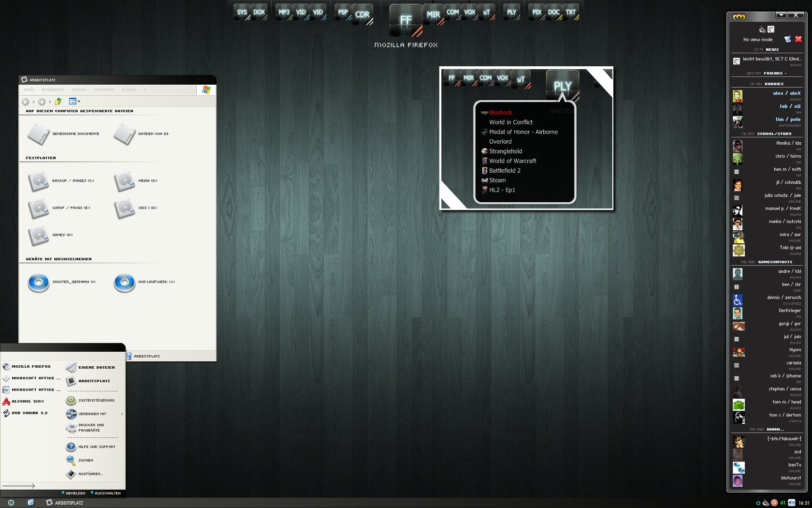Open the MIR icon in the top dock
Image resolution: width=812 pixels, height=508 pixels.
[x=433, y=14]
